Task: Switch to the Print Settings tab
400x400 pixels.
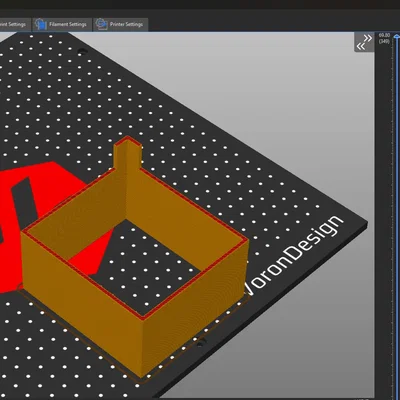Action: 15,25
